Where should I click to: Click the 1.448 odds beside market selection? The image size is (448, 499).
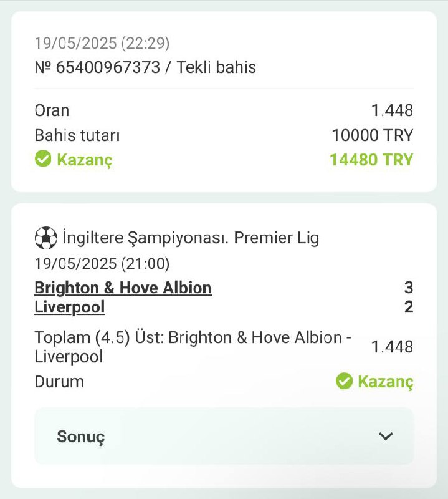click(x=393, y=347)
